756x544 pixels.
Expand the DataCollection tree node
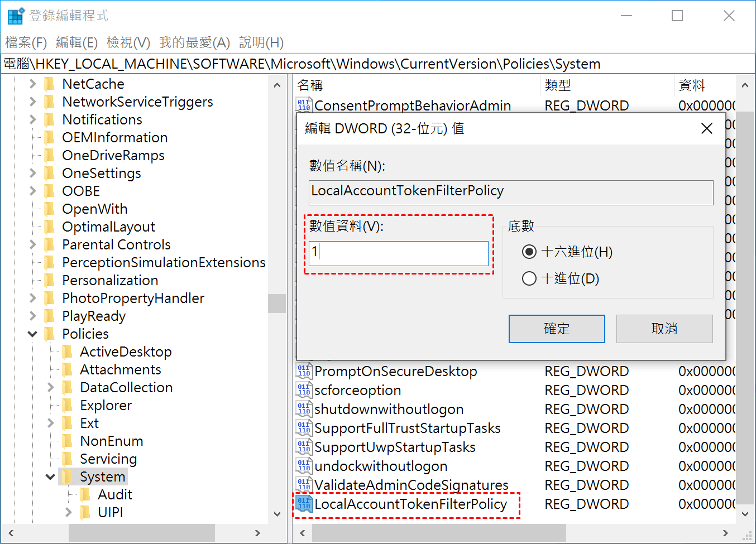coord(50,387)
